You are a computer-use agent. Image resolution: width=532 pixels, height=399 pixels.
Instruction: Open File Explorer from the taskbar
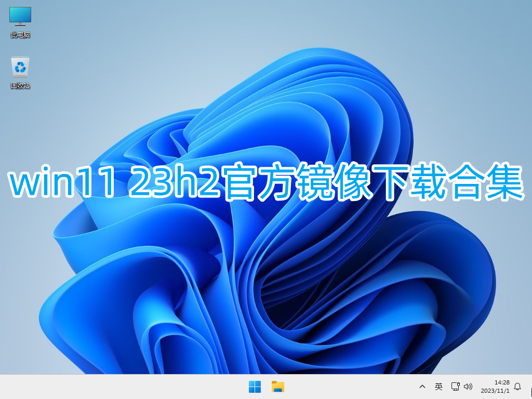pyautogui.click(x=278, y=387)
